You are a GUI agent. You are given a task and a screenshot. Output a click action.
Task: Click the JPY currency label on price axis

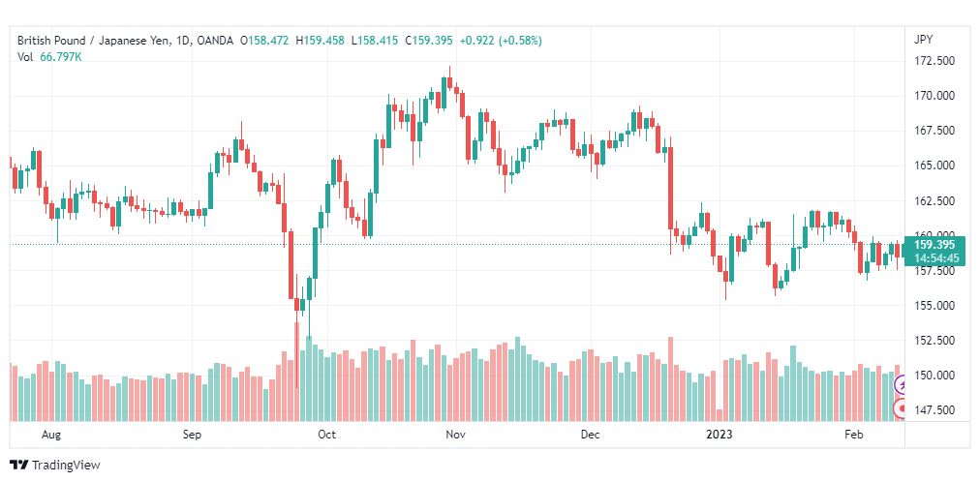[x=923, y=40]
